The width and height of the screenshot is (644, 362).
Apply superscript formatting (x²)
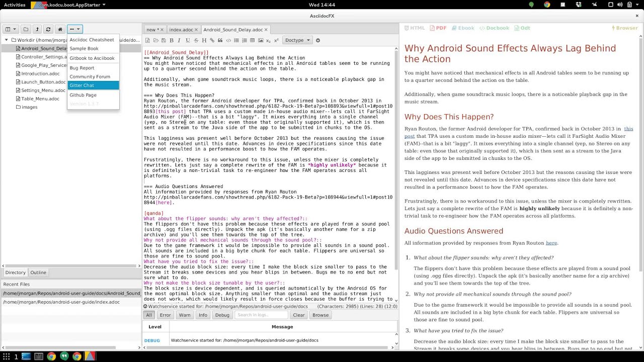point(276,40)
